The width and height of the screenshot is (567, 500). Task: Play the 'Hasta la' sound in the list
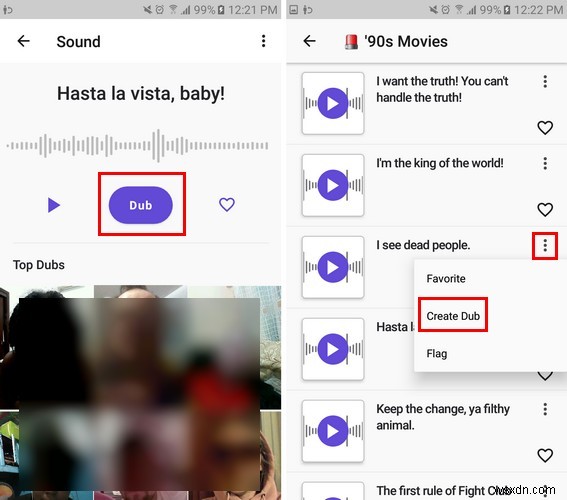point(333,349)
